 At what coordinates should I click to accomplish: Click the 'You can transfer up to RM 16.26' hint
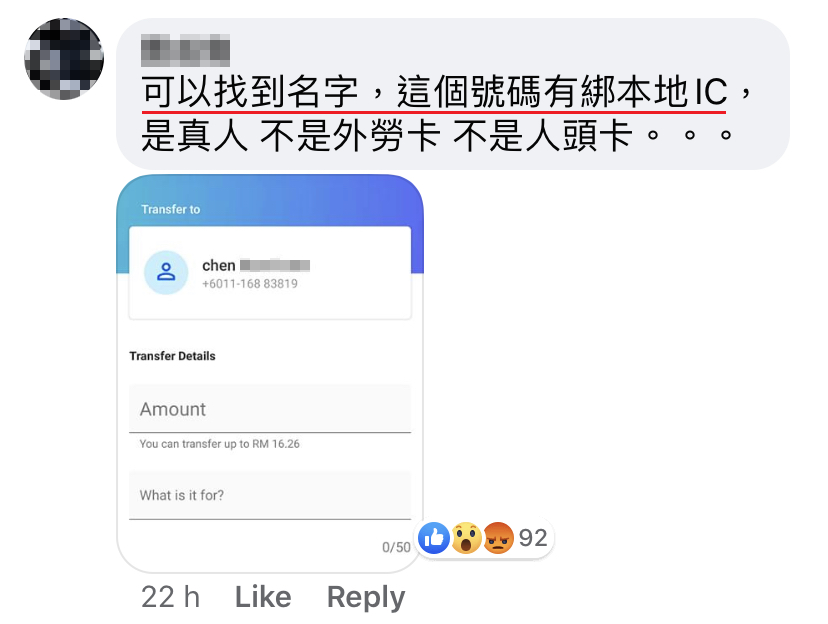(x=219, y=444)
